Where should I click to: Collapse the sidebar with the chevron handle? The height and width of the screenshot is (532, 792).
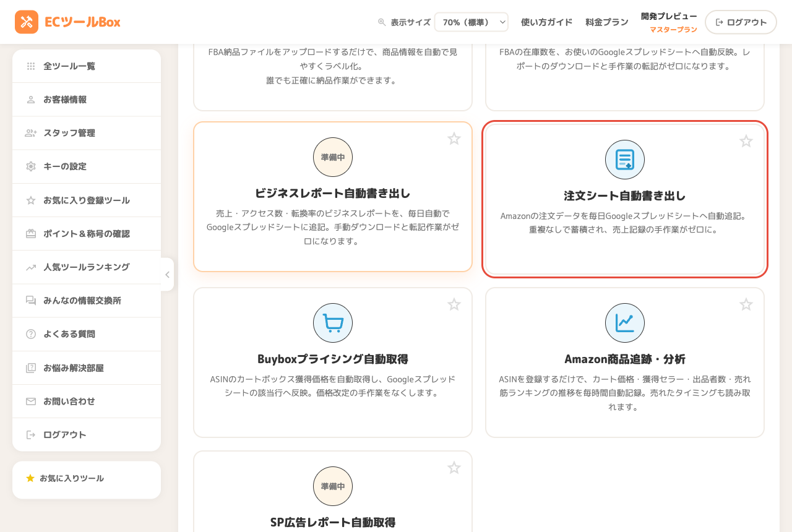167,275
